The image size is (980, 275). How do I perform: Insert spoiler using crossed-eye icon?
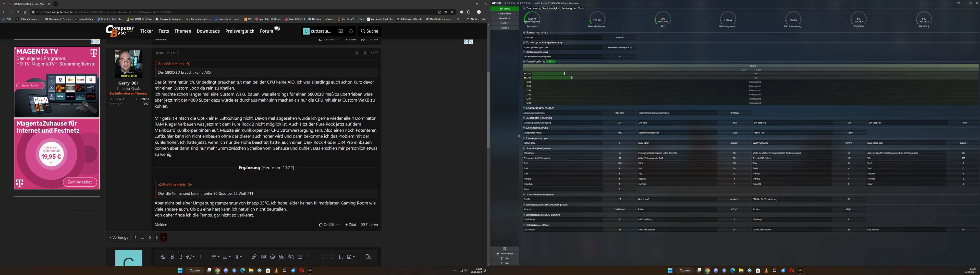coord(291,257)
